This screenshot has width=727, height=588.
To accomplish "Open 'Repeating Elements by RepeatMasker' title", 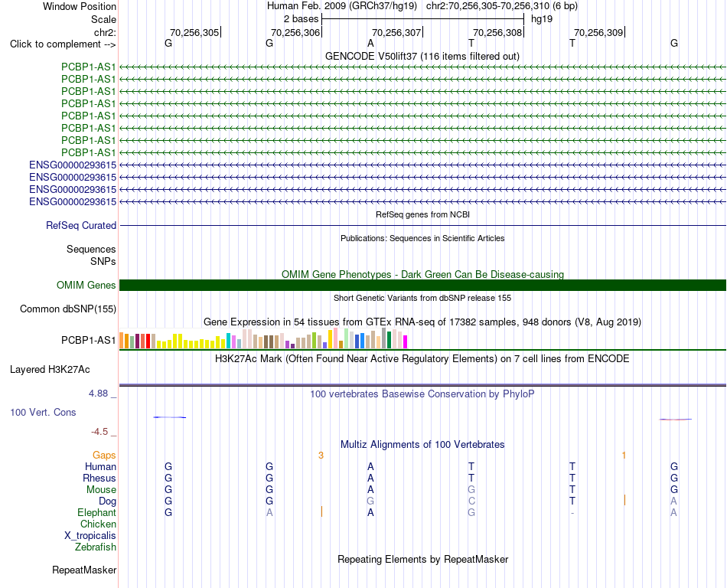I will 422,559.
